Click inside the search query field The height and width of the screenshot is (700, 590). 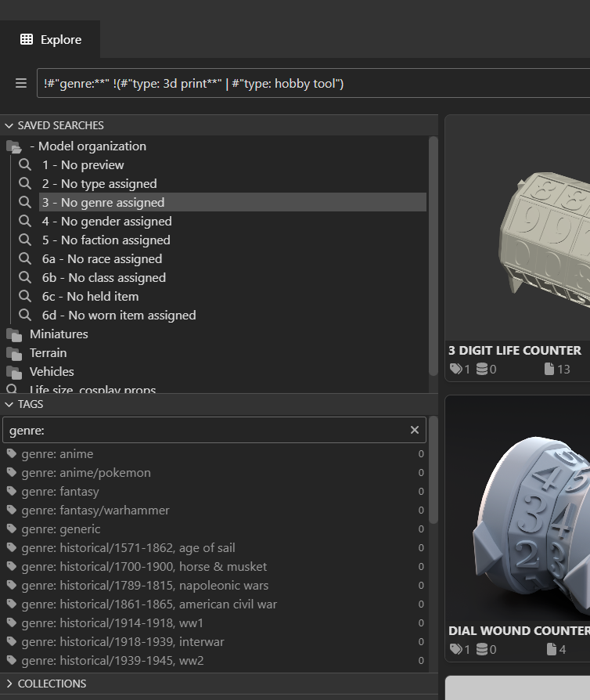pos(313,83)
